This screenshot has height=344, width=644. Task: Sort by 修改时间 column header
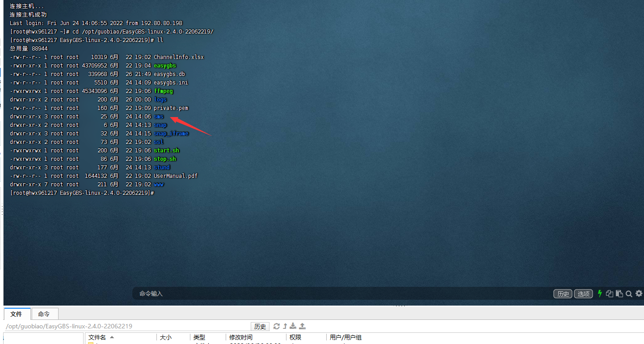point(256,337)
